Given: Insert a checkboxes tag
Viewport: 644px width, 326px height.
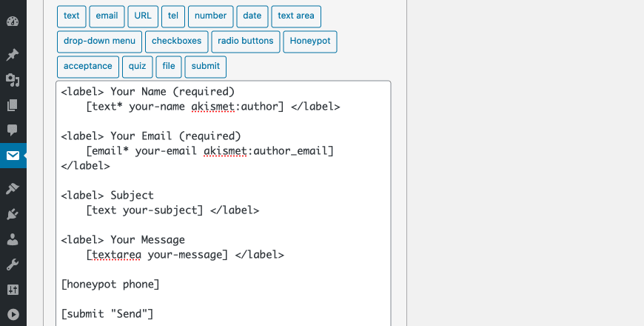Looking at the screenshot, I should 177,41.
